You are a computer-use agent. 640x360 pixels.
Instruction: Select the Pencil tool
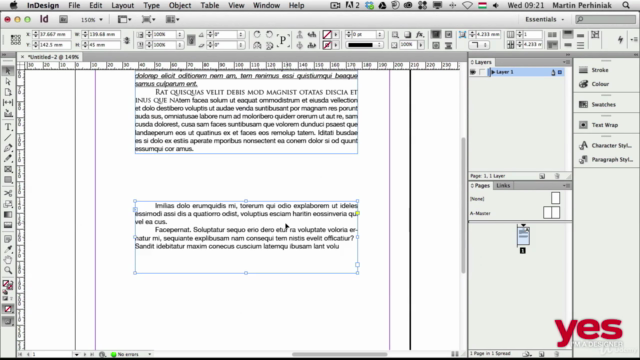click(8, 158)
